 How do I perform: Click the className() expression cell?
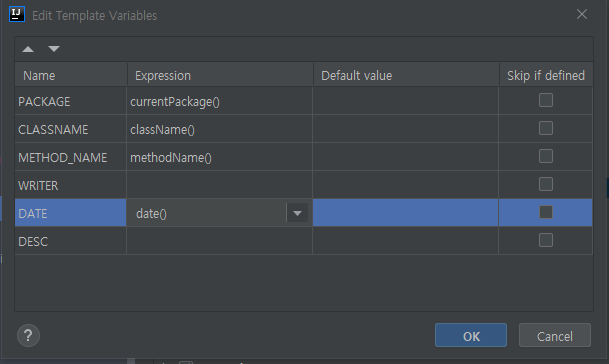pyautogui.click(x=219, y=129)
